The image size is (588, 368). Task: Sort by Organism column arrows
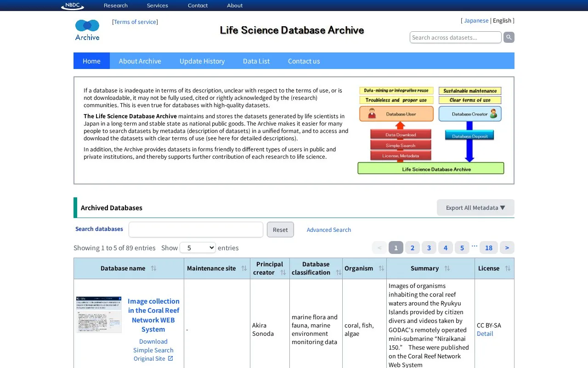[x=381, y=268]
